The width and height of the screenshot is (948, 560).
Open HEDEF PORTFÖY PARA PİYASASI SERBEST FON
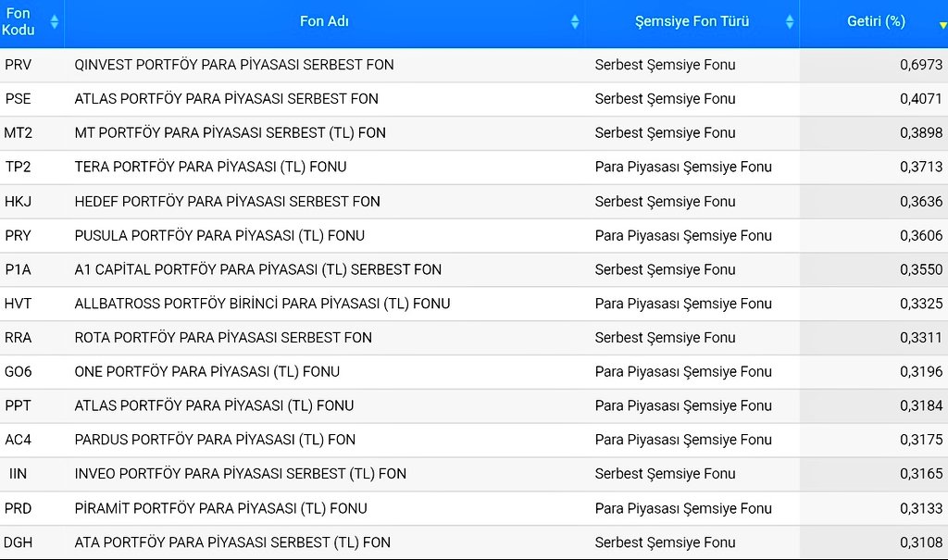(x=228, y=202)
